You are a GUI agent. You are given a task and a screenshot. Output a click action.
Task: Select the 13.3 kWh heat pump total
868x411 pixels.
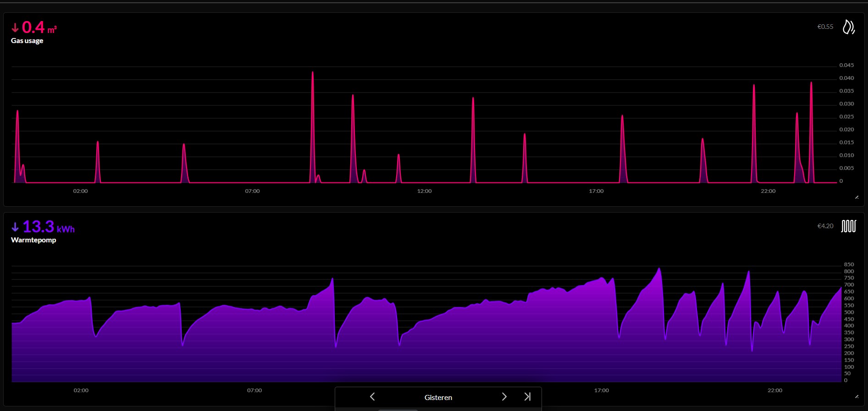pos(39,227)
